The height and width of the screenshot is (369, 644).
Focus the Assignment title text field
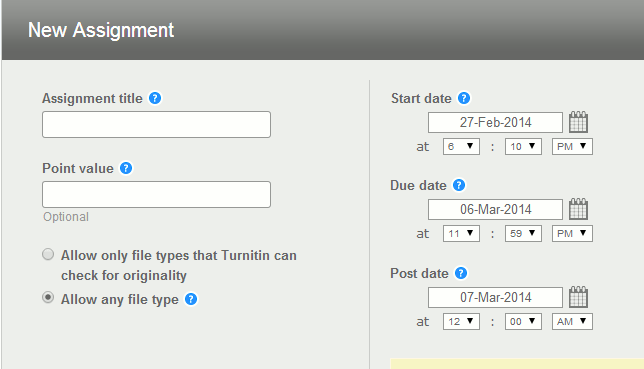point(156,124)
